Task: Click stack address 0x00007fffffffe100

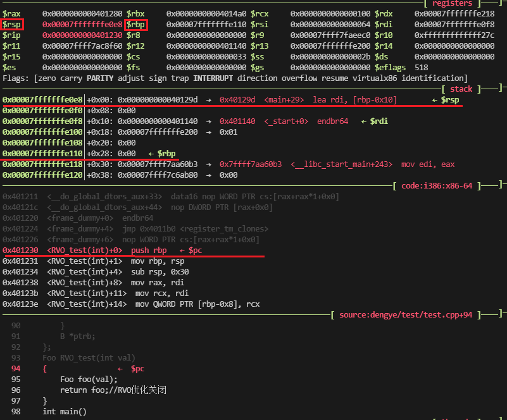Action: click(42, 132)
